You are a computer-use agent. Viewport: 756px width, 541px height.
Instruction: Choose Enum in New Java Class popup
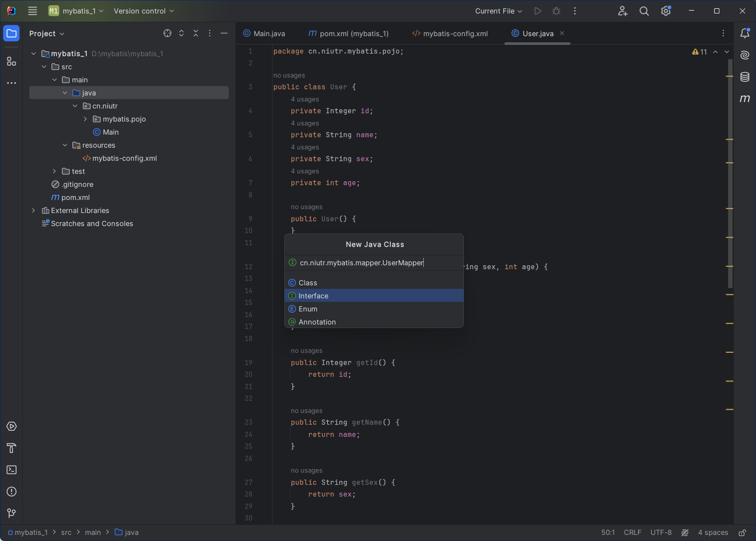308,309
